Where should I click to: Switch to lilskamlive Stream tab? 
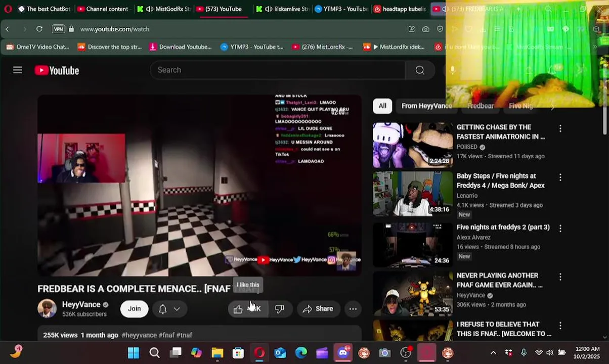pos(282,9)
